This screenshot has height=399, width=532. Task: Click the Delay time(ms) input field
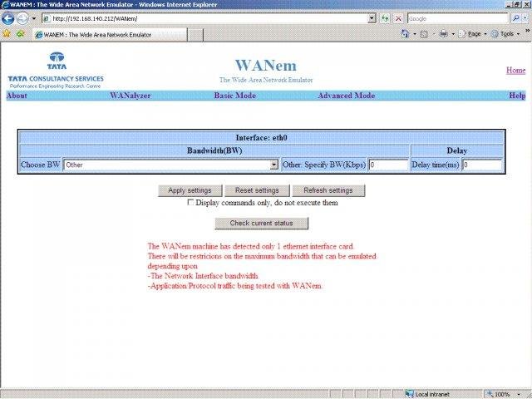pos(482,165)
